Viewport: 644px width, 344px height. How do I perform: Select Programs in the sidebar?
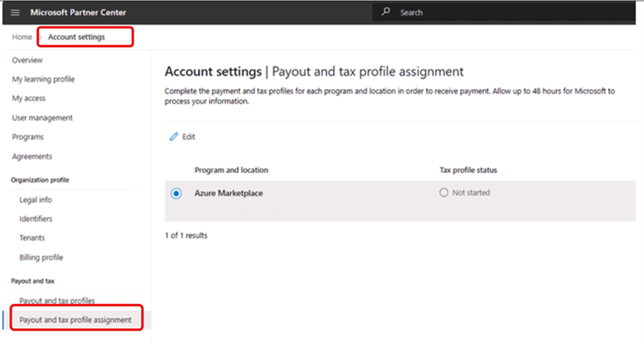click(28, 137)
